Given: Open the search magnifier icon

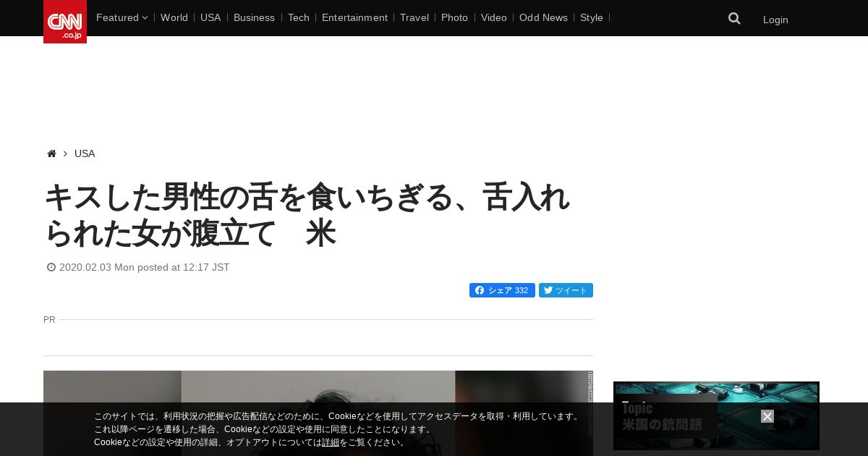Looking at the screenshot, I should coord(734,19).
